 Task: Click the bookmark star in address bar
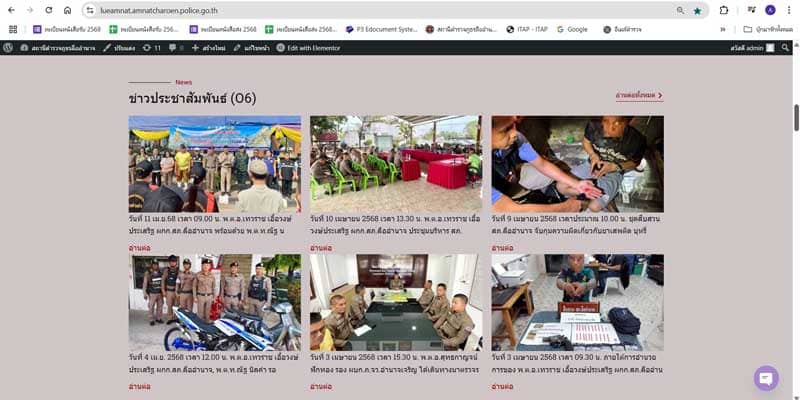[x=697, y=10]
